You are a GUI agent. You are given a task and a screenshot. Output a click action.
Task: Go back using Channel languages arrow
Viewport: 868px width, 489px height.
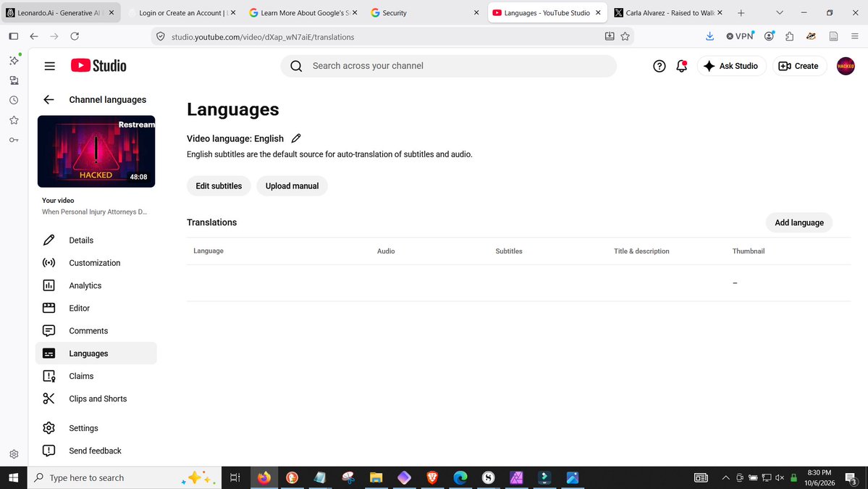[49, 100]
